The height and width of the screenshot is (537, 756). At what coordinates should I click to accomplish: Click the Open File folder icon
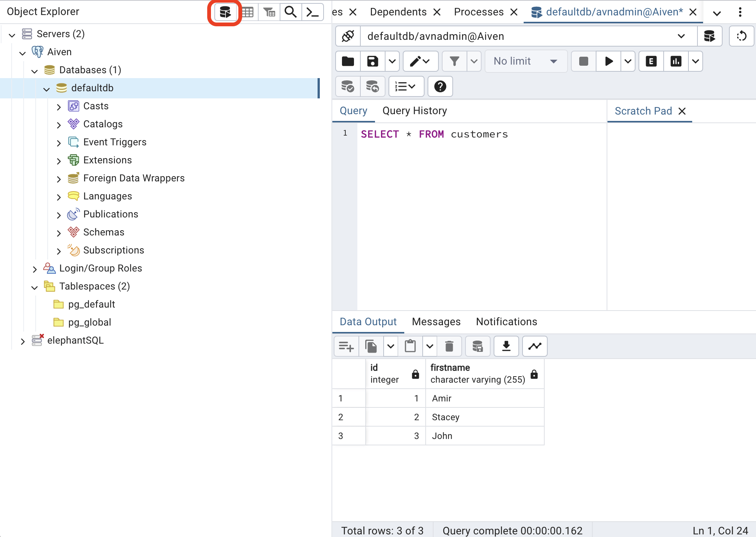[348, 61]
